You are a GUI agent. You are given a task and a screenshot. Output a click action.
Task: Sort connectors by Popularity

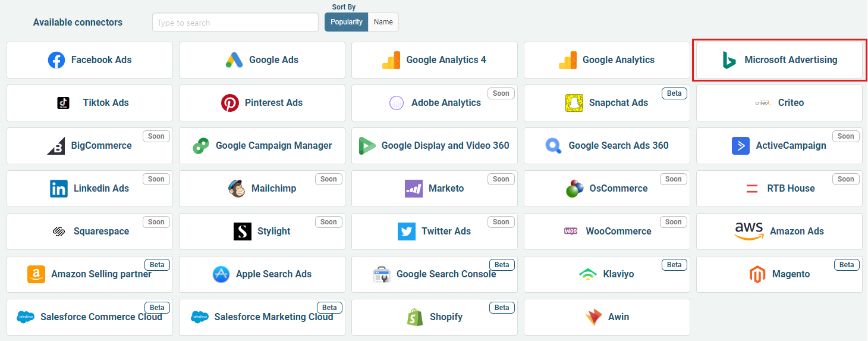[347, 22]
